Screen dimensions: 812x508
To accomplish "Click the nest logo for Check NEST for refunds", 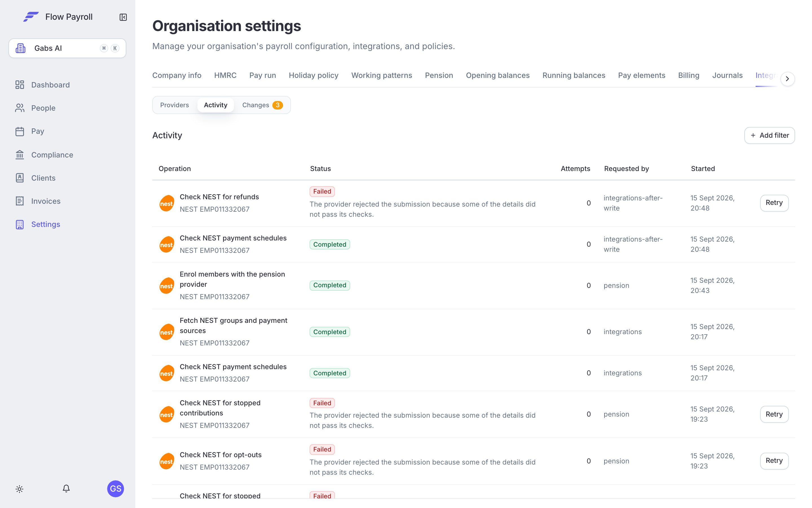I will pos(166,203).
